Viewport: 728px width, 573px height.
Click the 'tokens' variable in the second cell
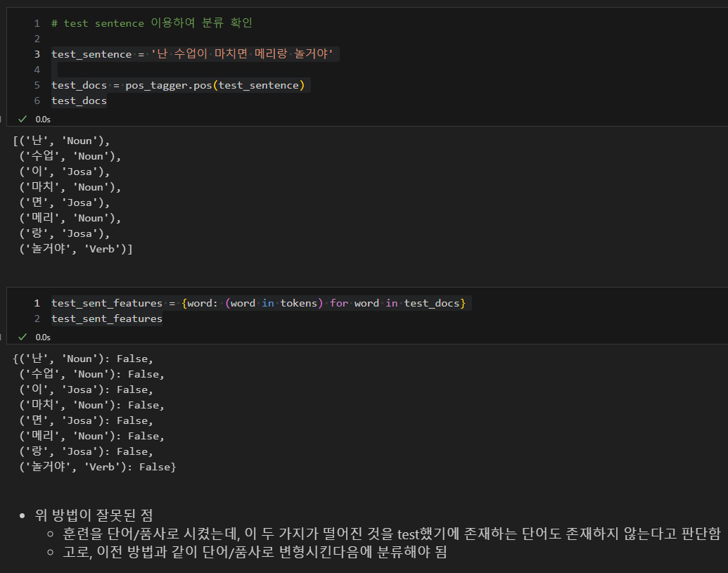coord(298,304)
